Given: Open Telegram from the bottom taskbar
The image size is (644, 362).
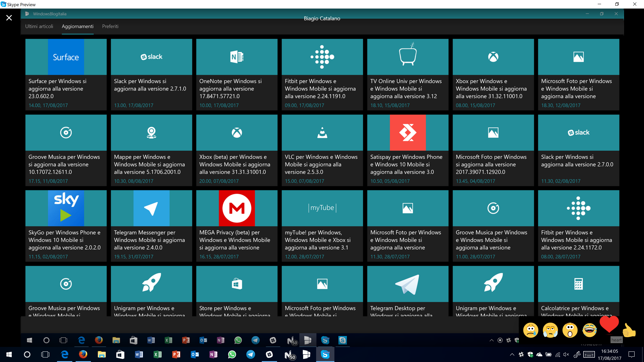Looking at the screenshot, I should (251, 354).
